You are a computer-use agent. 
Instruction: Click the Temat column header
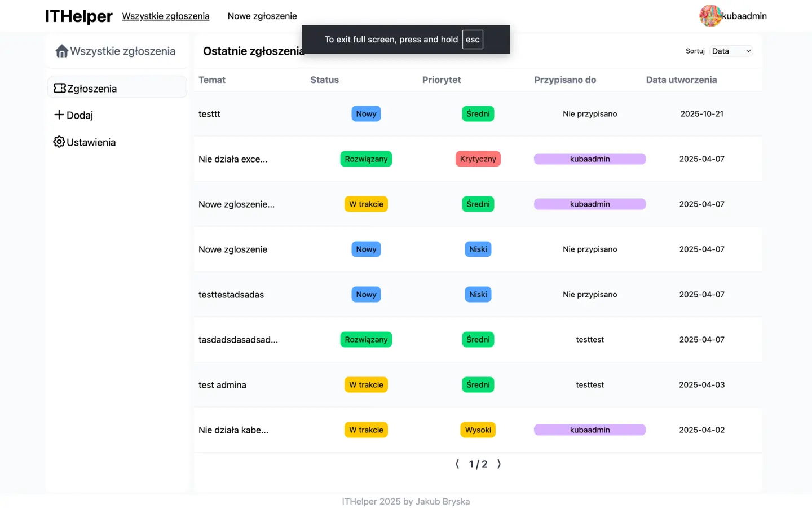coord(212,80)
